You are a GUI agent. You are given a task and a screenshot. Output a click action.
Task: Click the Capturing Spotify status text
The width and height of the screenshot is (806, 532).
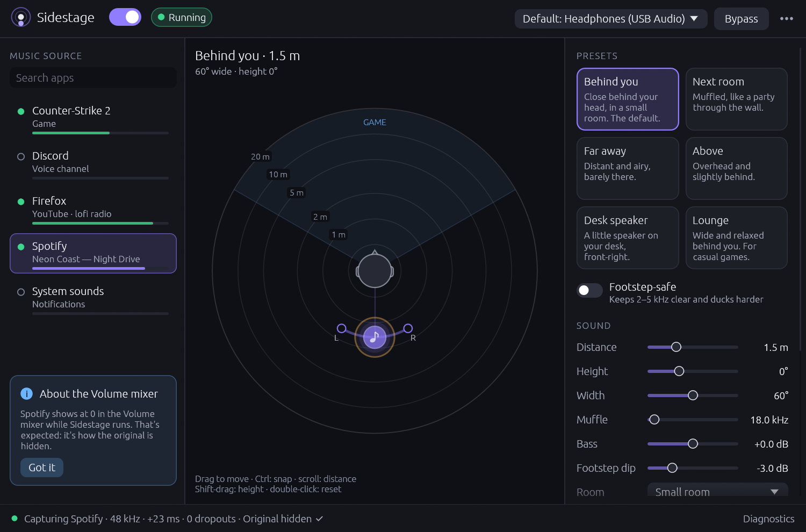pyautogui.click(x=63, y=519)
